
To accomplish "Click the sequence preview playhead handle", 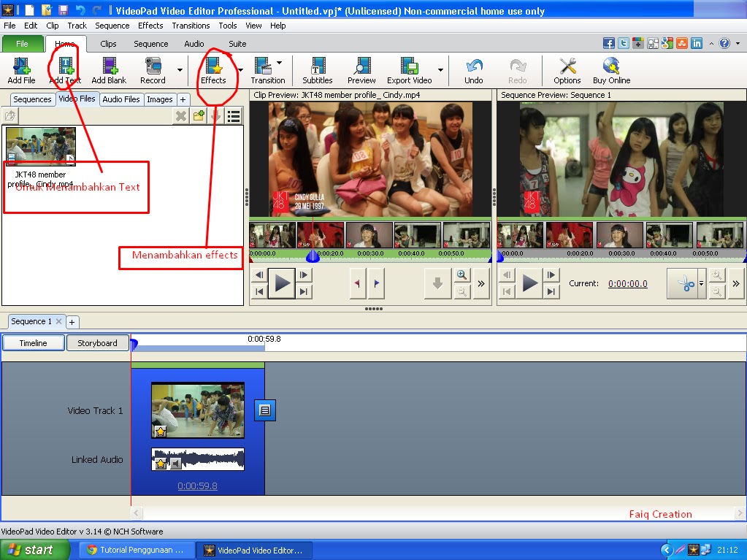I will point(499,257).
